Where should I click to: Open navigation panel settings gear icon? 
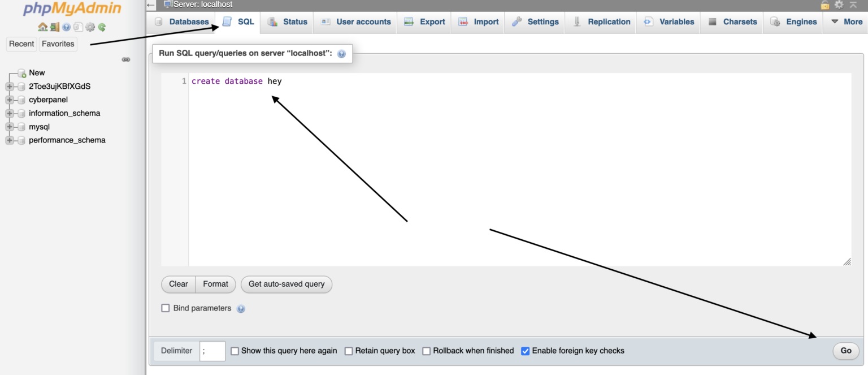[90, 27]
